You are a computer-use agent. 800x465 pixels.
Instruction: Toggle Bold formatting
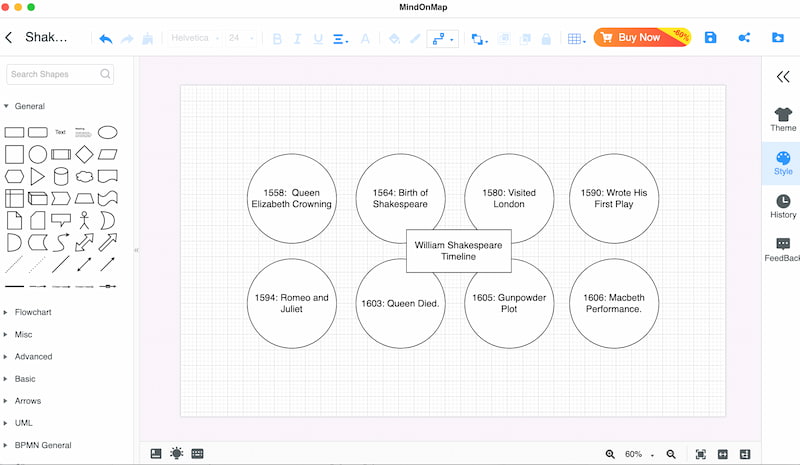277,38
